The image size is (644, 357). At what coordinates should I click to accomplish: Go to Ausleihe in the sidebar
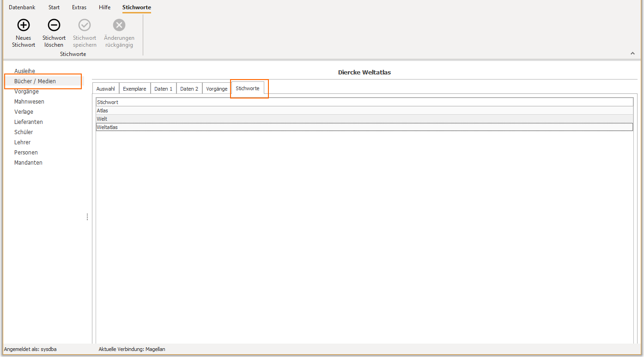click(x=25, y=71)
